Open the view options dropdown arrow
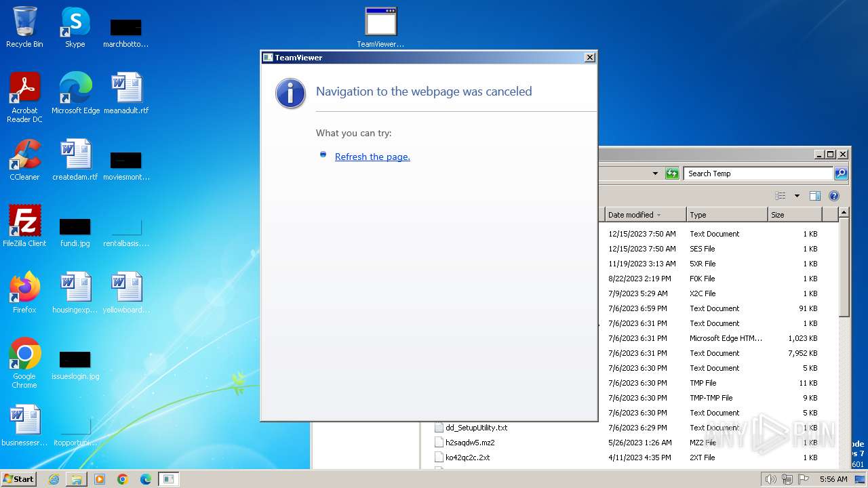 pyautogui.click(x=797, y=196)
